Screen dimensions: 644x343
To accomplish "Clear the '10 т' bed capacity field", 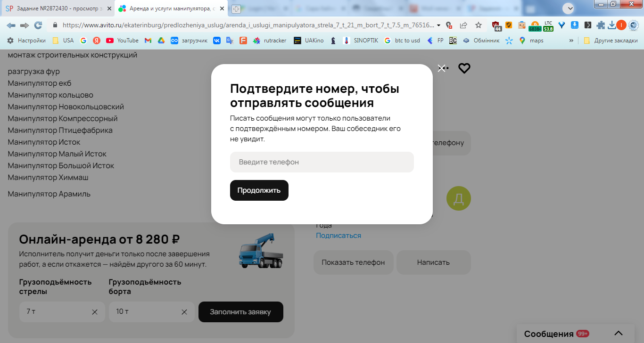I will [184, 312].
